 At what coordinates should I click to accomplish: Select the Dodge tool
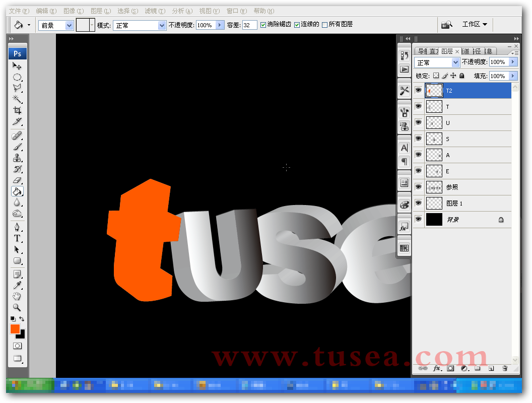pos(17,214)
